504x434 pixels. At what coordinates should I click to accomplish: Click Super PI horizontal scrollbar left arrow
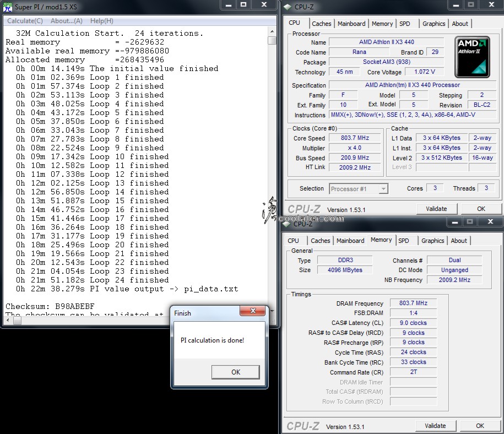point(8,320)
